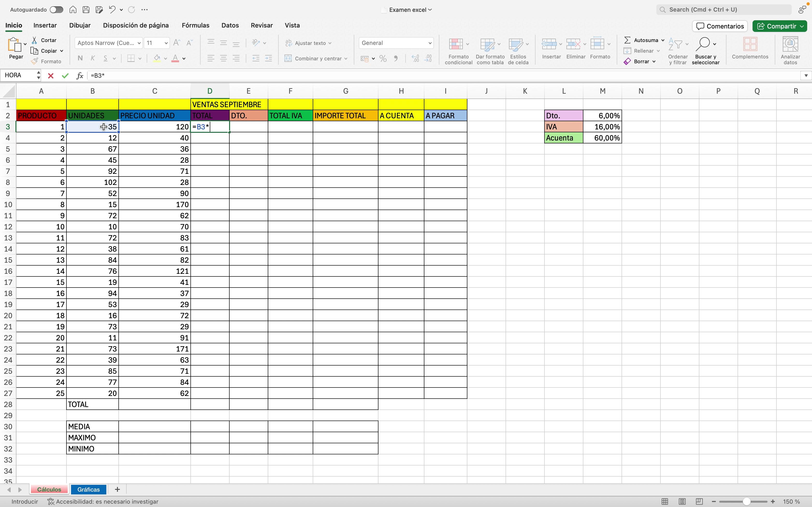The width and height of the screenshot is (812, 507).
Task: Click the Analizar datos icon
Action: [x=790, y=44]
